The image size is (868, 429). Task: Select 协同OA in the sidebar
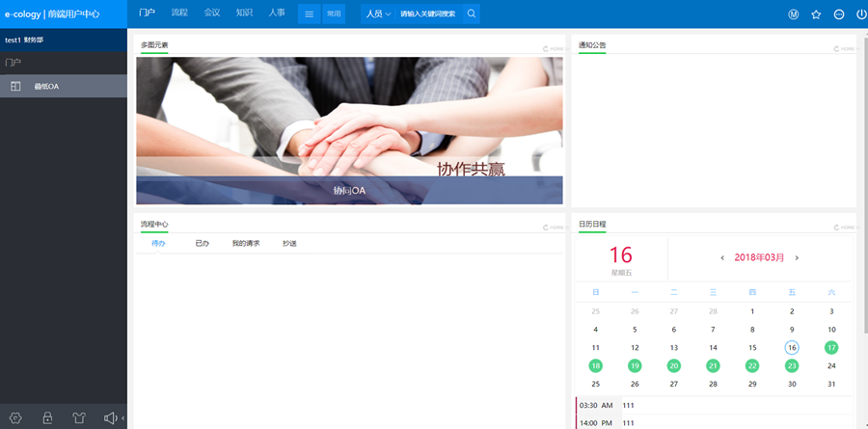[47, 87]
